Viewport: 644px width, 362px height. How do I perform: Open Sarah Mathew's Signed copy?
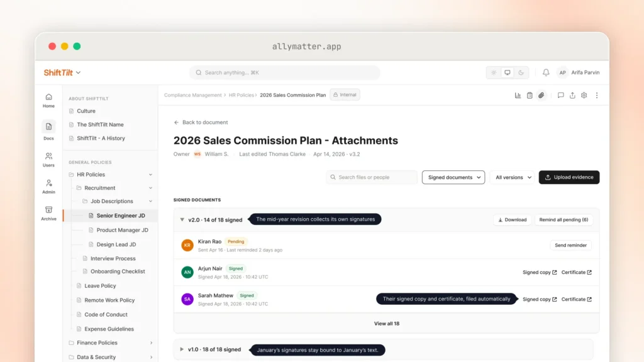pos(539,299)
